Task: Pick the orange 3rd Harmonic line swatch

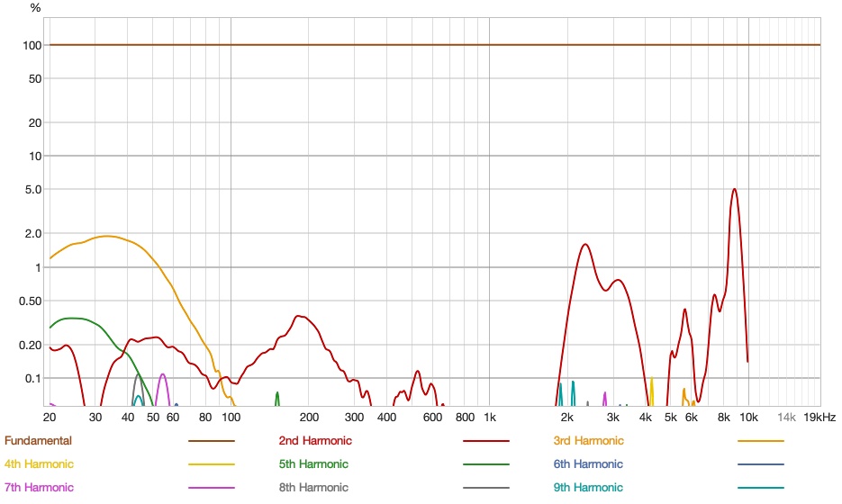Action: click(x=760, y=441)
